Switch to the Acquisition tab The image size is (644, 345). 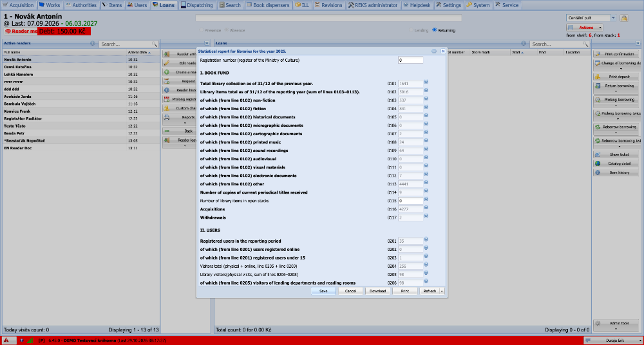(x=19, y=5)
